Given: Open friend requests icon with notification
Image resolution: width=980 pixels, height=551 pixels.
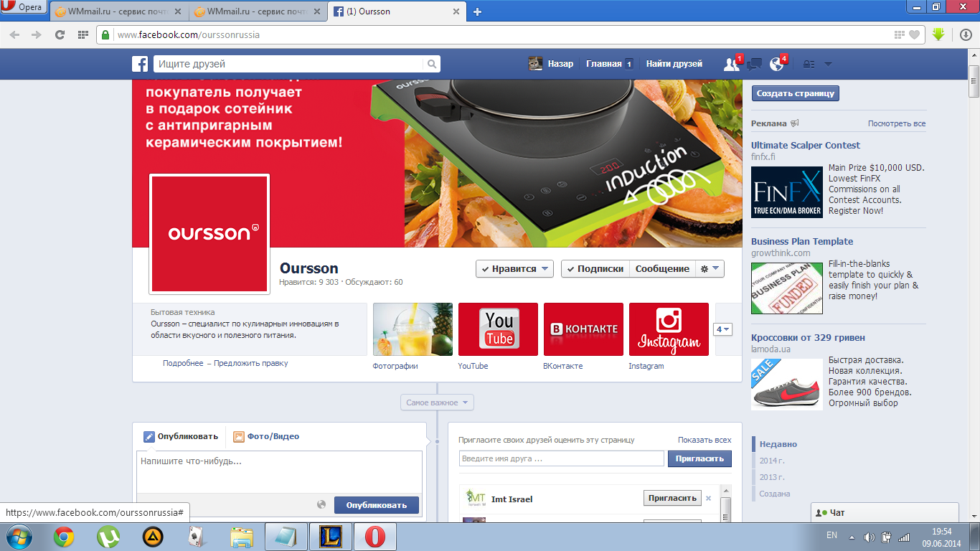Looking at the screenshot, I should tap(731, 64).
